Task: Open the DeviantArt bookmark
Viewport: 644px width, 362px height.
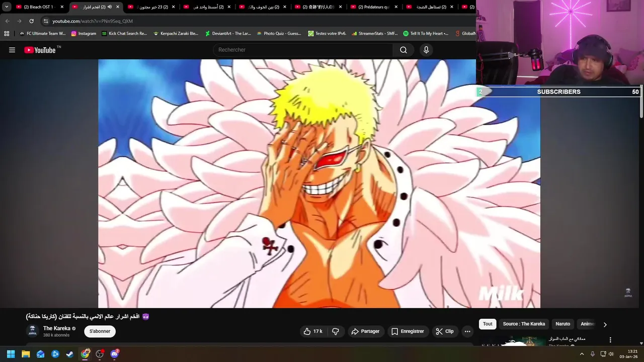Action: point(228,34)
